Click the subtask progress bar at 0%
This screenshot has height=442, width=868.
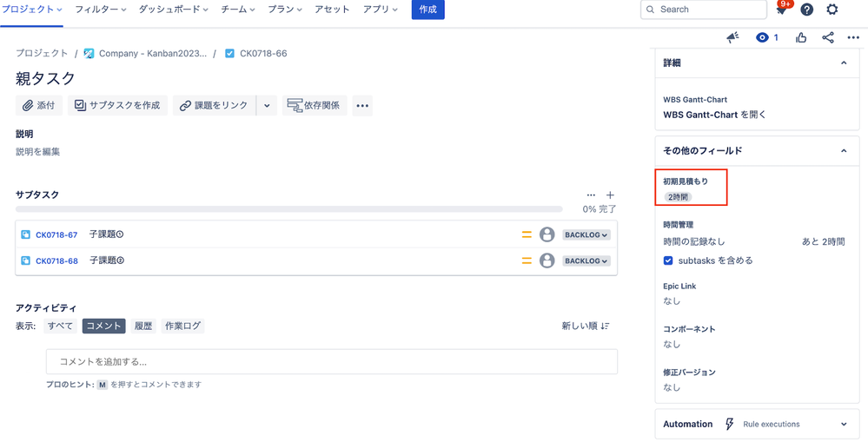tap(289, 209)
